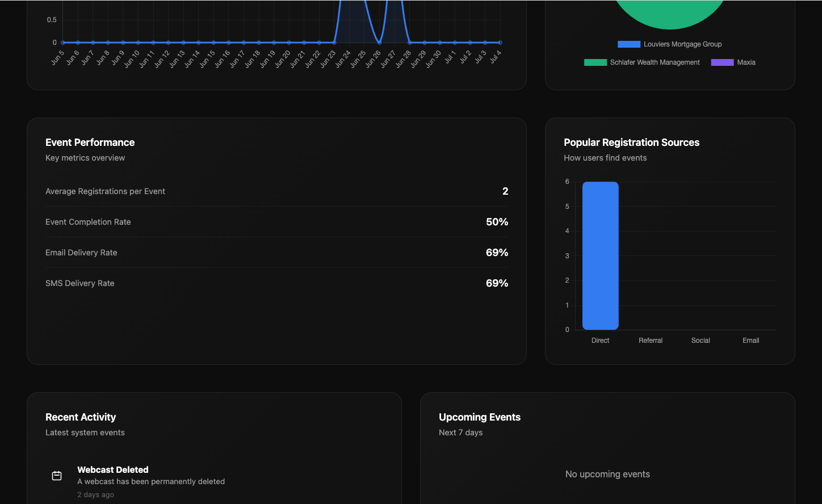The width and height of the screenshot is (822, 504).
Task: Click the calendar icon beside Webcast Deleted
Action: [x=57, y=476]
